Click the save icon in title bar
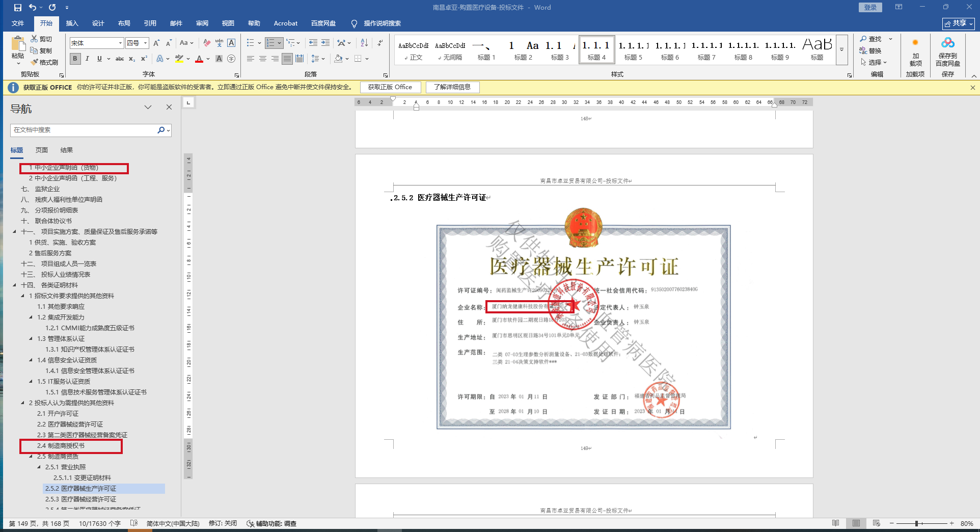This screenshot has height=532, width=980. click(18, 8)
